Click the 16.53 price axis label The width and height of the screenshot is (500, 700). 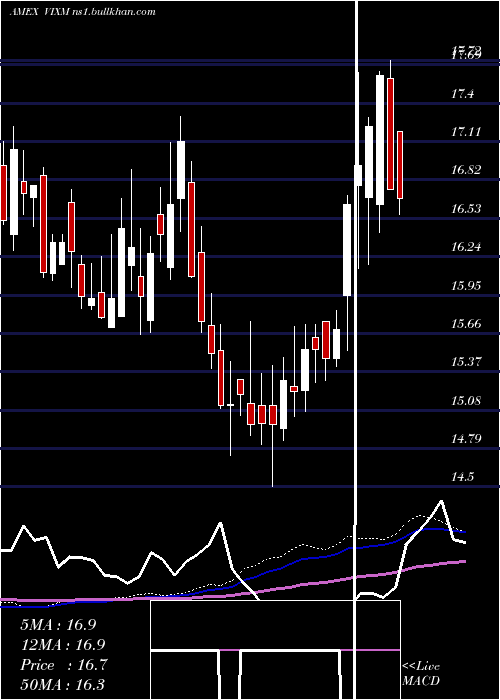(x=466, y=208)
